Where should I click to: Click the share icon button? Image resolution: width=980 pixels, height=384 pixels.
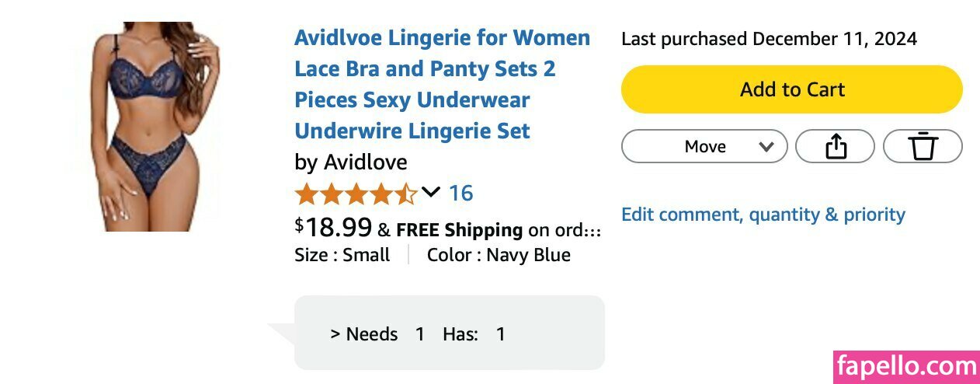(x=835, y=146)
